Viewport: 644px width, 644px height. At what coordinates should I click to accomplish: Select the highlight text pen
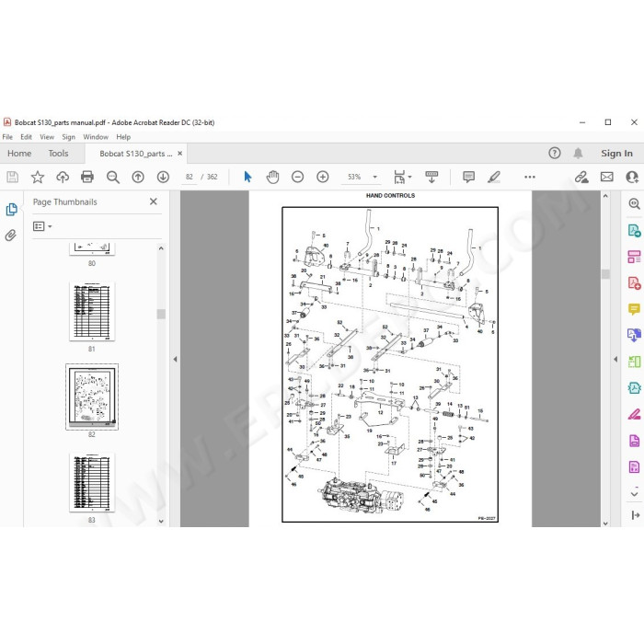(494, 177)
